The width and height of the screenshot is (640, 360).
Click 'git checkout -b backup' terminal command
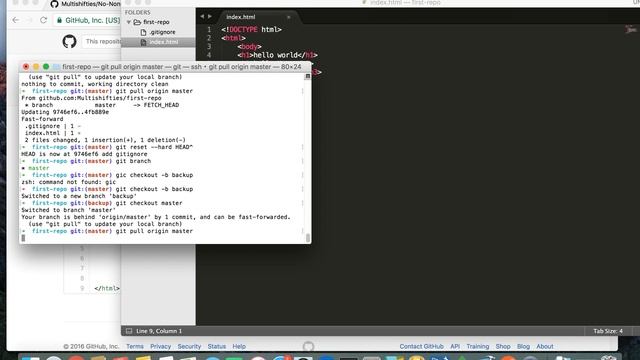coord(154,189)
